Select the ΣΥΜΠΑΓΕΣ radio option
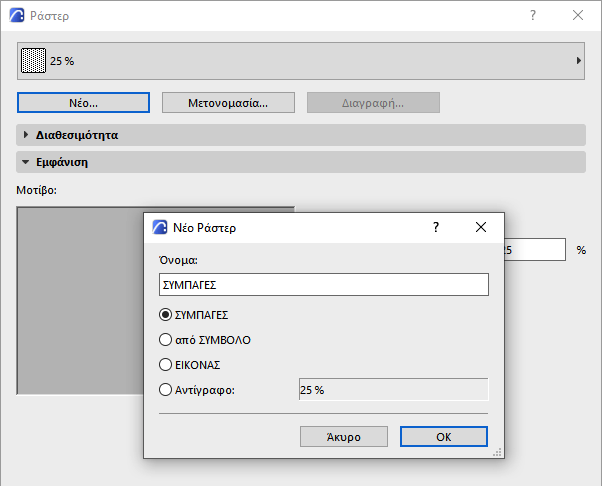 pos(166,315)
